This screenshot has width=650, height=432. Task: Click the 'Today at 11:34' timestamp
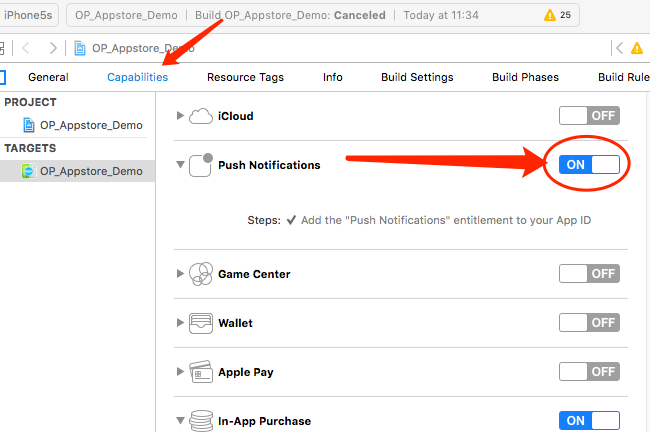[441, 15]
